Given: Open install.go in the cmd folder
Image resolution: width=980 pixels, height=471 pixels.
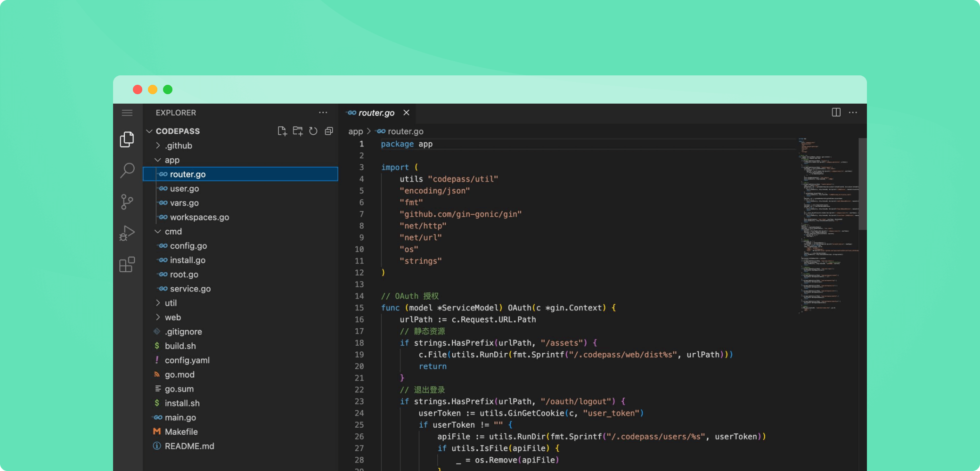Looking at the screenshot, I should tap(240, 260).
